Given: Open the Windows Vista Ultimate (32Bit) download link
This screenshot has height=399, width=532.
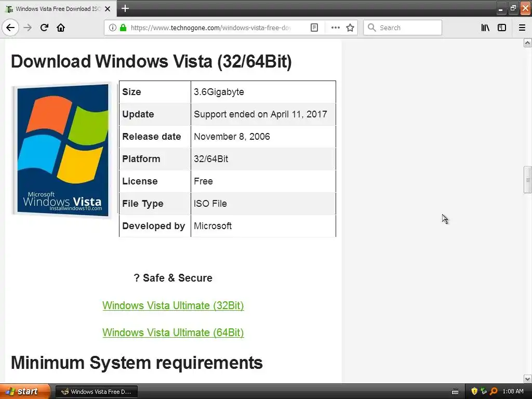Looking at the screenshot, I should pos(173,305).
